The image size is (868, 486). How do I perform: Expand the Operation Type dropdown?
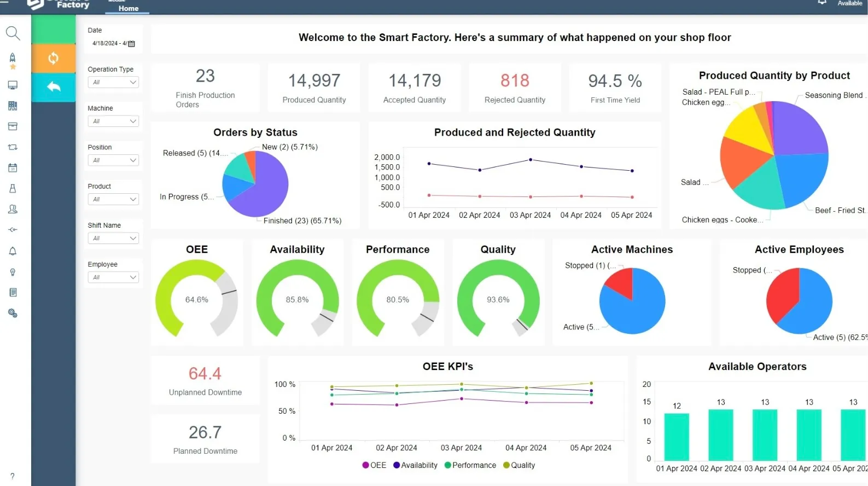pyautogui.click(x=113, y=82)
